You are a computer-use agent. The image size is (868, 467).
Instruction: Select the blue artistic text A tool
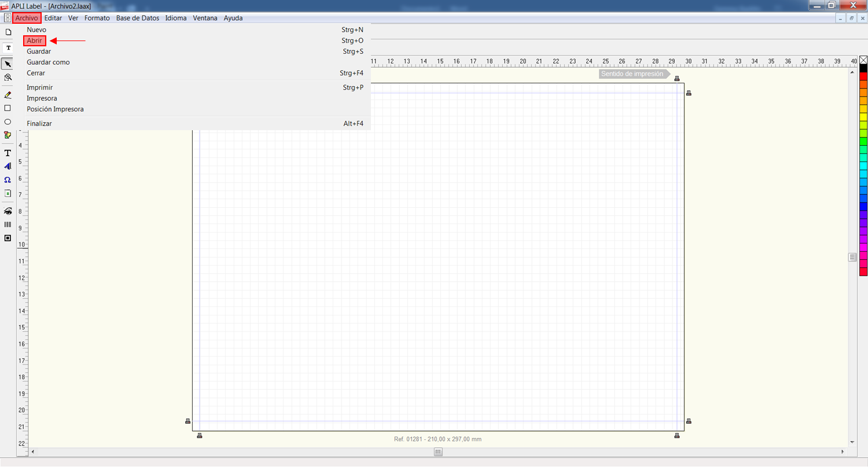click(8, 166)
